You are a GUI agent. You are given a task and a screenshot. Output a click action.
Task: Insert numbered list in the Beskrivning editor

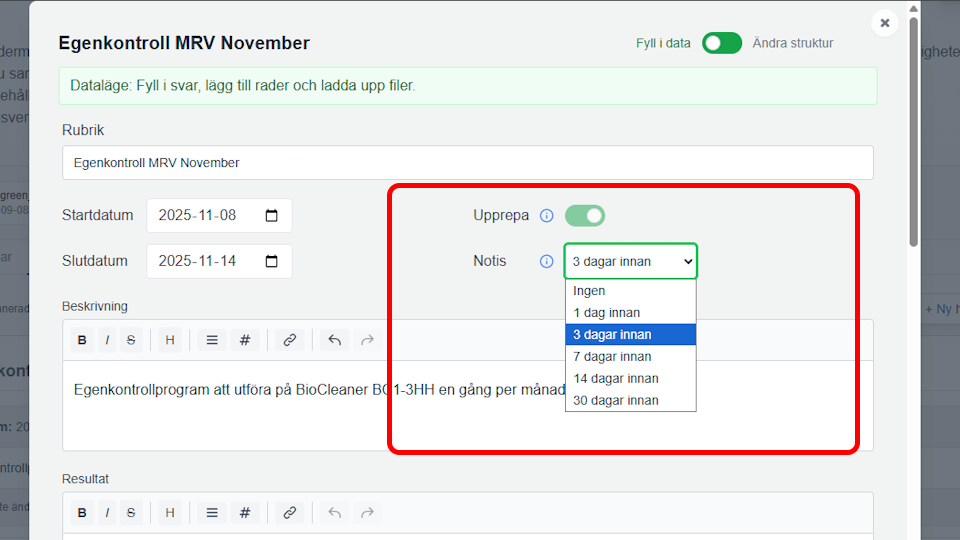pyautogui.click(x=245, y=340)
